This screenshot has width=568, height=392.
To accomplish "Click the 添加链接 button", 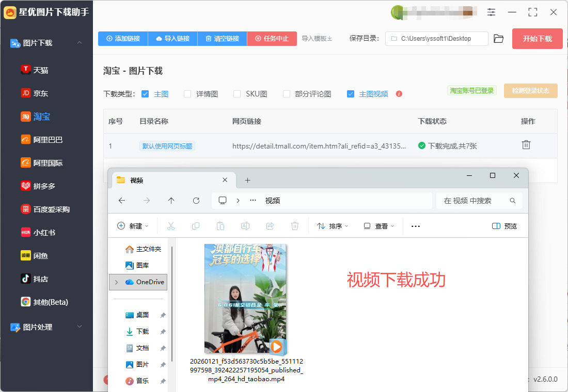I will pyautogui.click(x=123, y=38).
